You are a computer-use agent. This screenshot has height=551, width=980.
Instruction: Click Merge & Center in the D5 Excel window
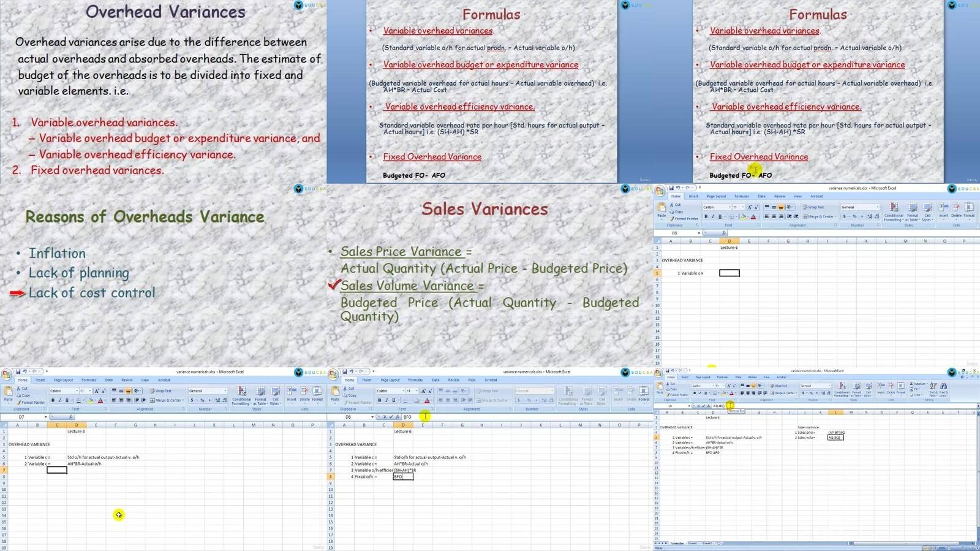[x=818, y=216]
